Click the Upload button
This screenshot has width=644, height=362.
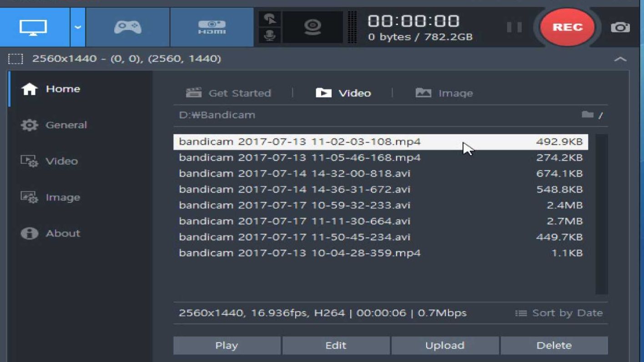click(445, 345)
